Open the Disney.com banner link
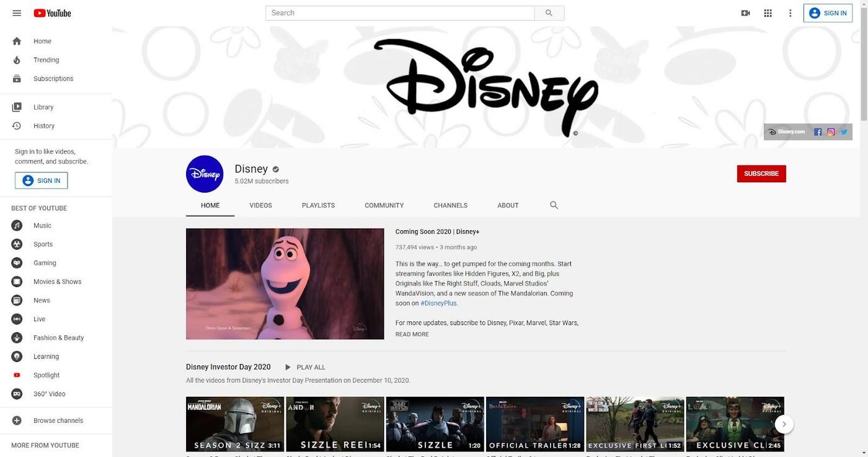This screenshot has width=868, height=457. (x=787, y=132)
